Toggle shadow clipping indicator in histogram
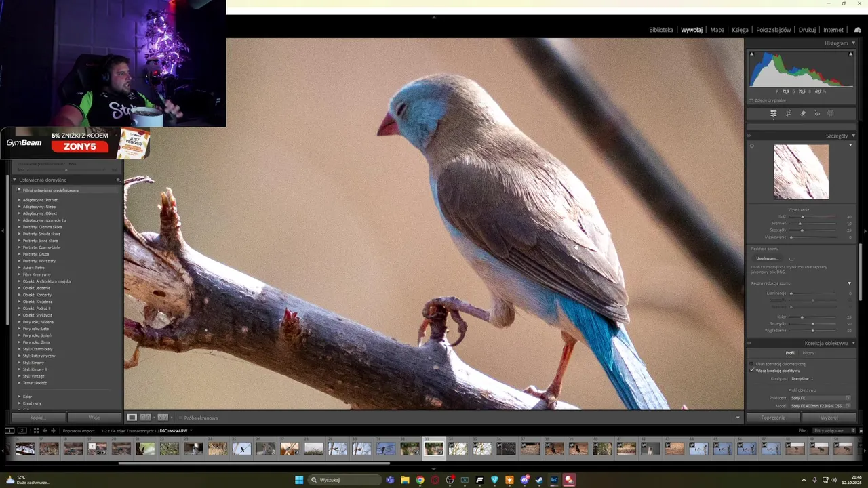Viewport: 868px width, 488px height. click(x=751, y=54)
